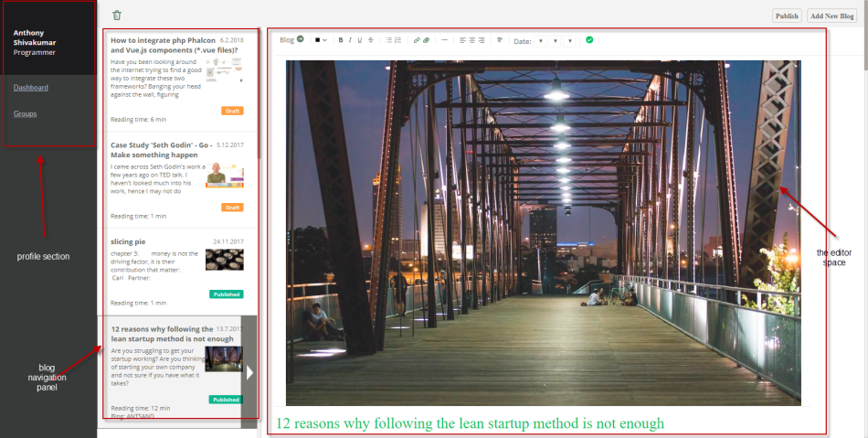868x438 pixels.
Task: Open the second Date dropdown
Action: tap(555, 41)
